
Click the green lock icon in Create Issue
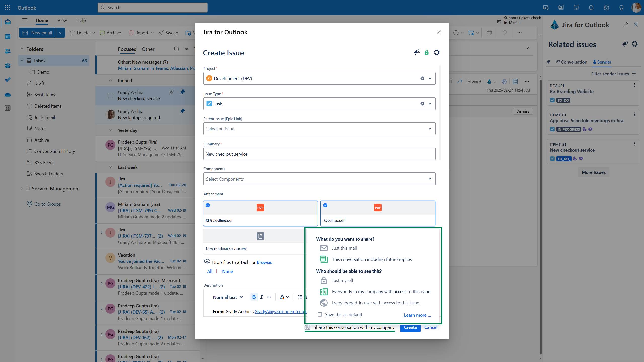pos(426,52)
